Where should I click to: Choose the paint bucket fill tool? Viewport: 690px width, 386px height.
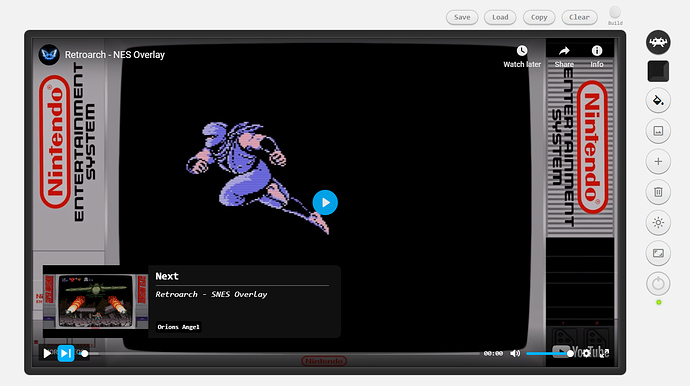(658, 101)
